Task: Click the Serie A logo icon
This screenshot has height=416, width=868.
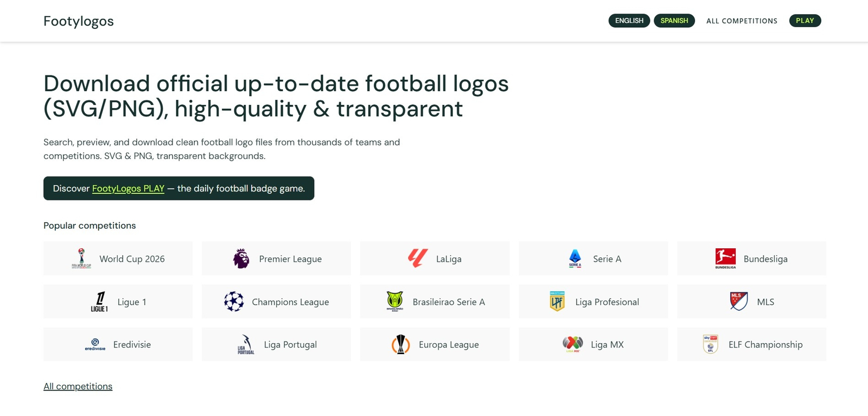Action: (575, 258)
